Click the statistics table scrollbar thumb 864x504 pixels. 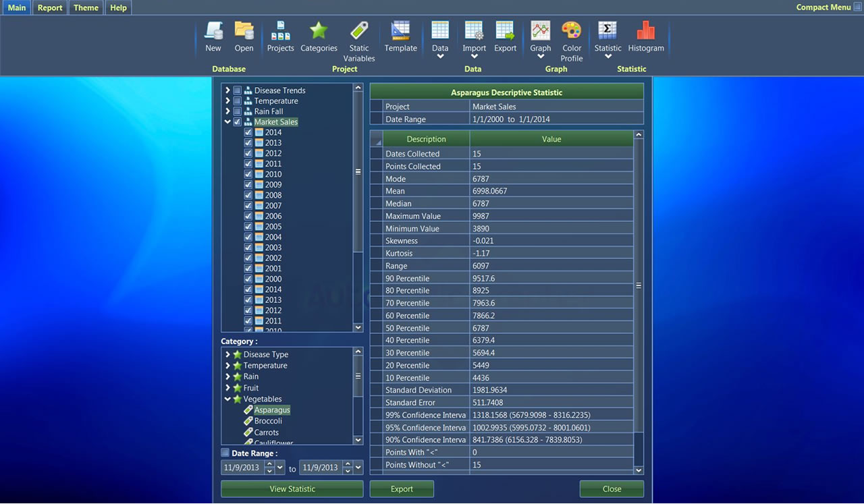click(639, 286)
